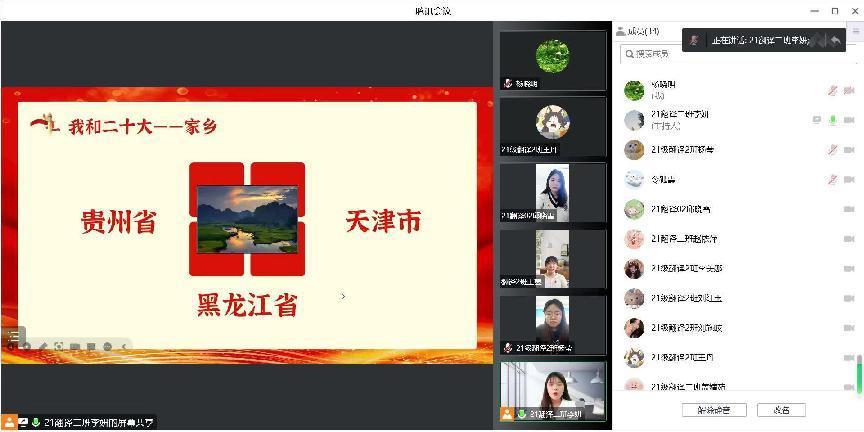The height and width of the screenshot is (432, 864).
Task: Click the pen annotation icon in slideshow toolbar
Action: point(42,346)
